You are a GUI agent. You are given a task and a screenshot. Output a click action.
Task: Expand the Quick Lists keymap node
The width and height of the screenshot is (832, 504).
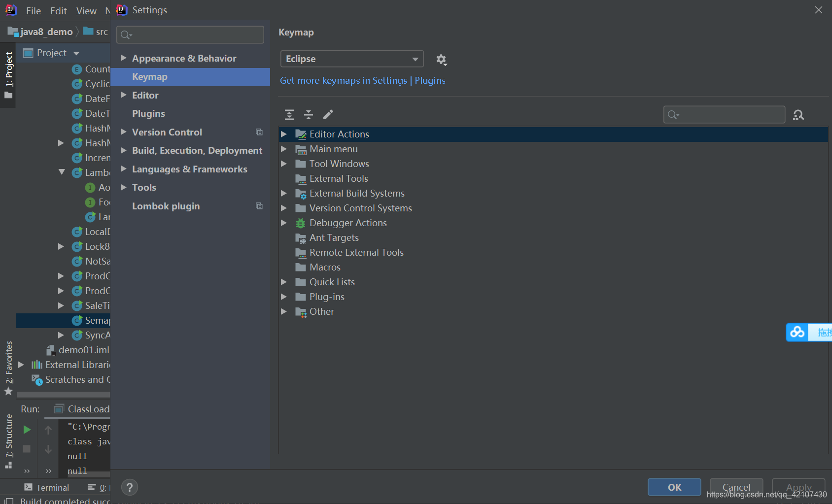[x=284, y=282]
